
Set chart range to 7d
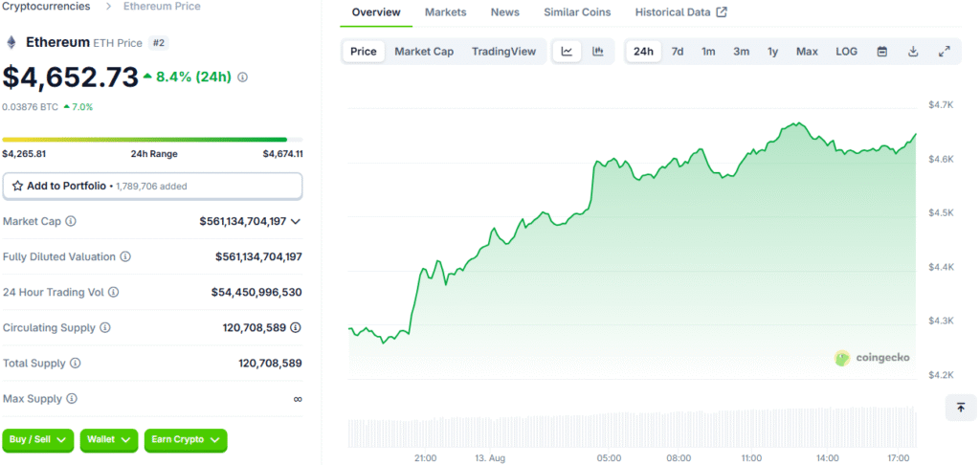677,52
